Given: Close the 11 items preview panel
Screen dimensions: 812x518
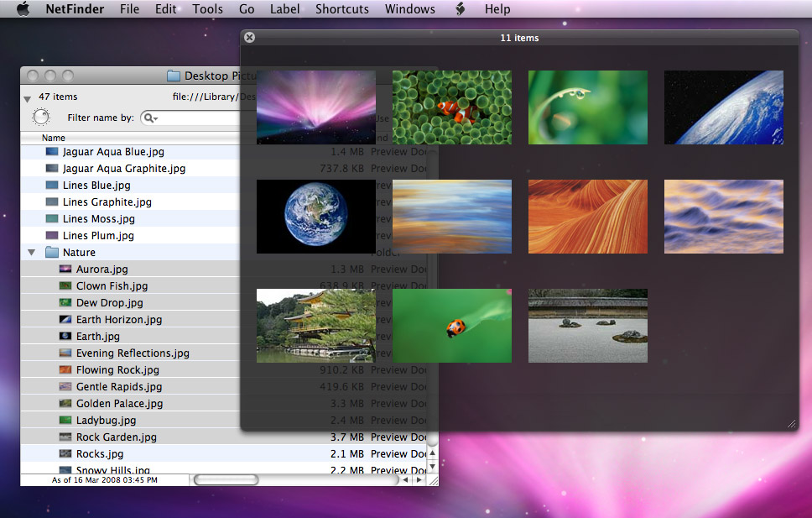Looking at the screenshot, I should point(249,38).
